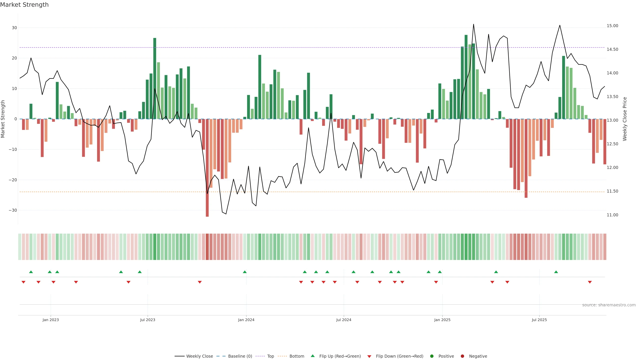Click the first green flip-up triangle marker
The height and width of the screenshot is (362, 644).
pos(31,272)
